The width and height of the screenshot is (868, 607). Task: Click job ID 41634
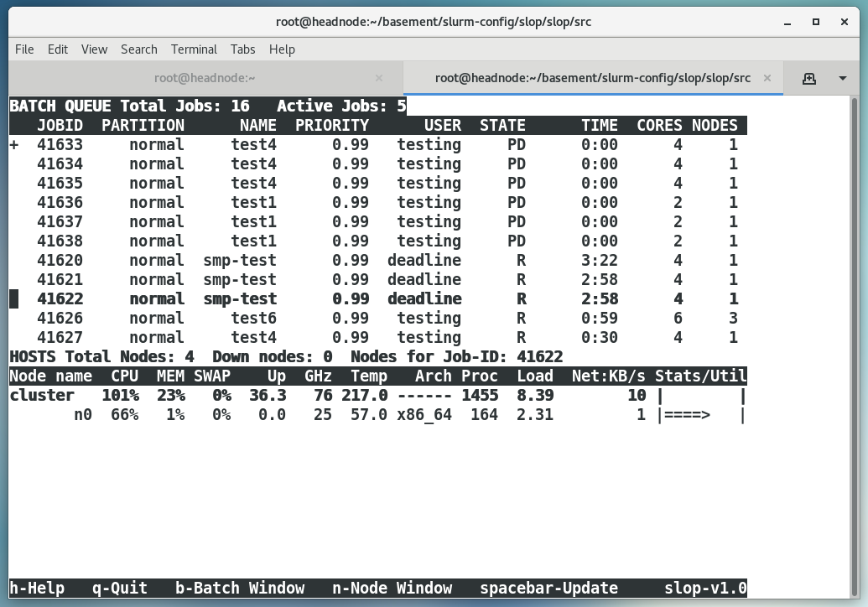[x=60, y=163]
